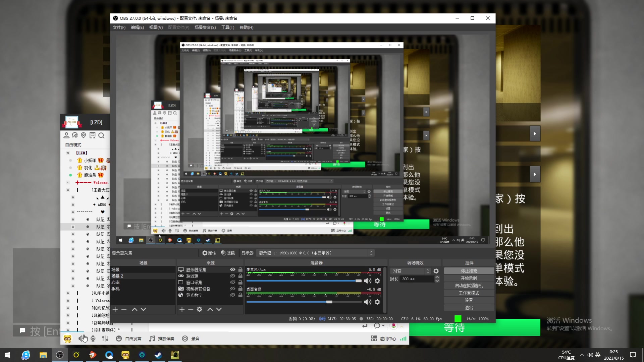The height and width of the screenshot is (362, 644).
Task: Open 视图(V) menu
Action: coord(156,27)
